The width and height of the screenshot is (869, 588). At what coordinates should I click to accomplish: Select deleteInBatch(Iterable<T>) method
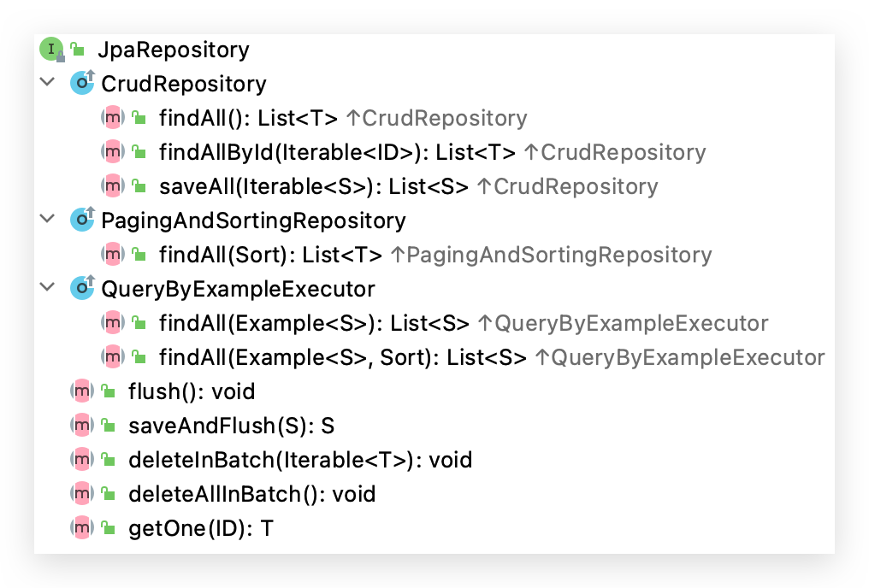pyautogui.click(x=299, y=461)
